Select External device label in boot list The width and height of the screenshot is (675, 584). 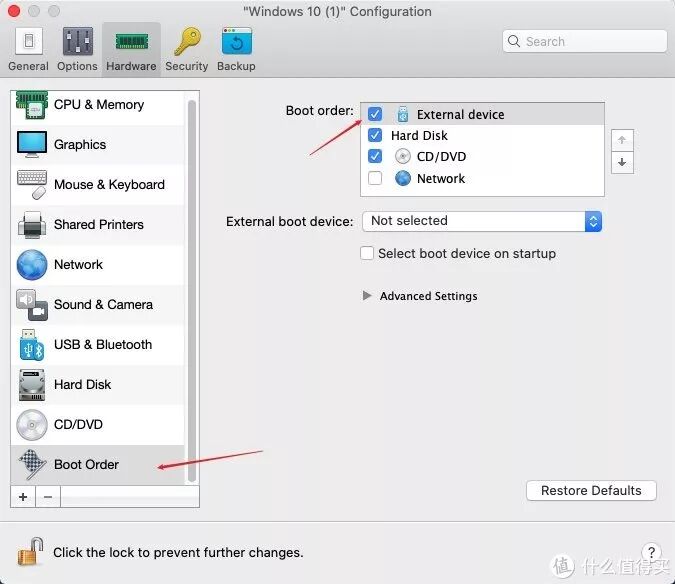click(x=461, y=114)
